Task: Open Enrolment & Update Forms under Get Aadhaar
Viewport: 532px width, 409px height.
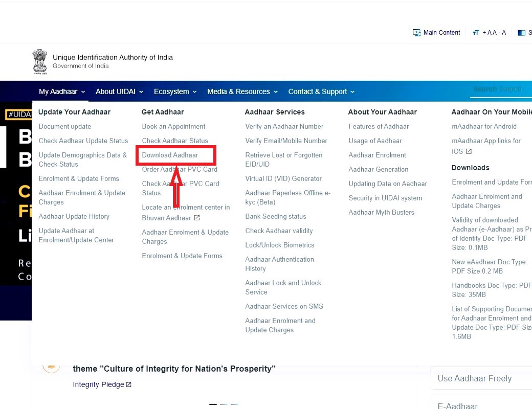Action: [x=182, y=256]
